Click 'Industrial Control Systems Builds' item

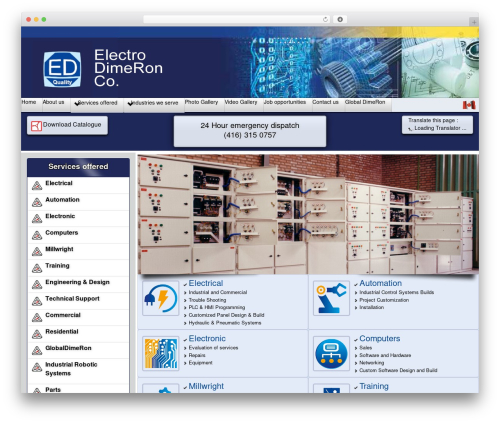pos(396,292)
